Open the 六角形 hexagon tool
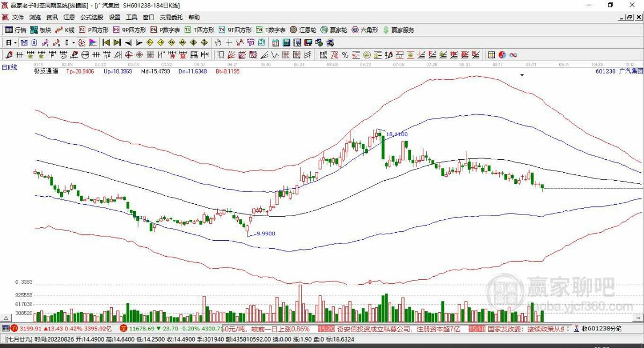The image size is (644, 348). tap(365, 30)
